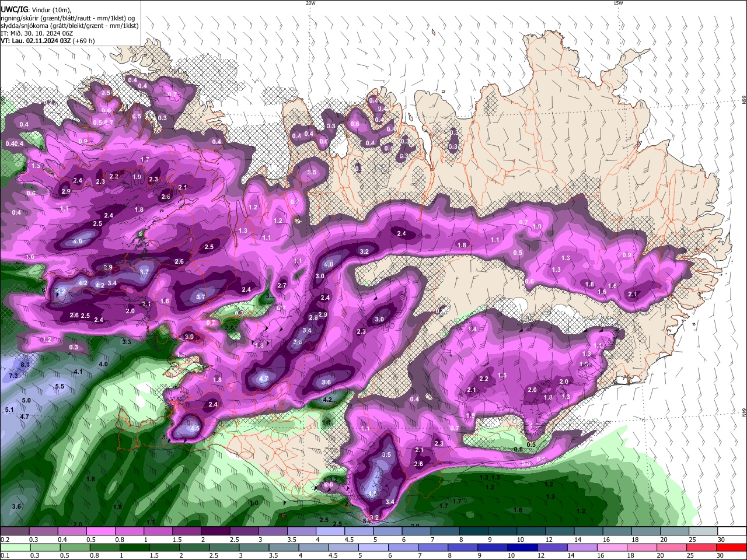
Task: Pick the bright red swatch ending the rain legend
Action: click(x=732, y=547)
